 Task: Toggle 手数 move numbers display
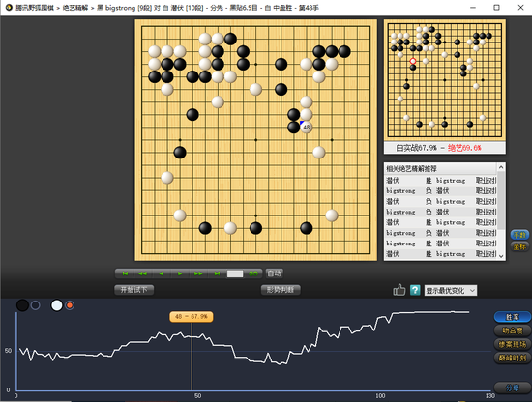[x=519, y=235]
